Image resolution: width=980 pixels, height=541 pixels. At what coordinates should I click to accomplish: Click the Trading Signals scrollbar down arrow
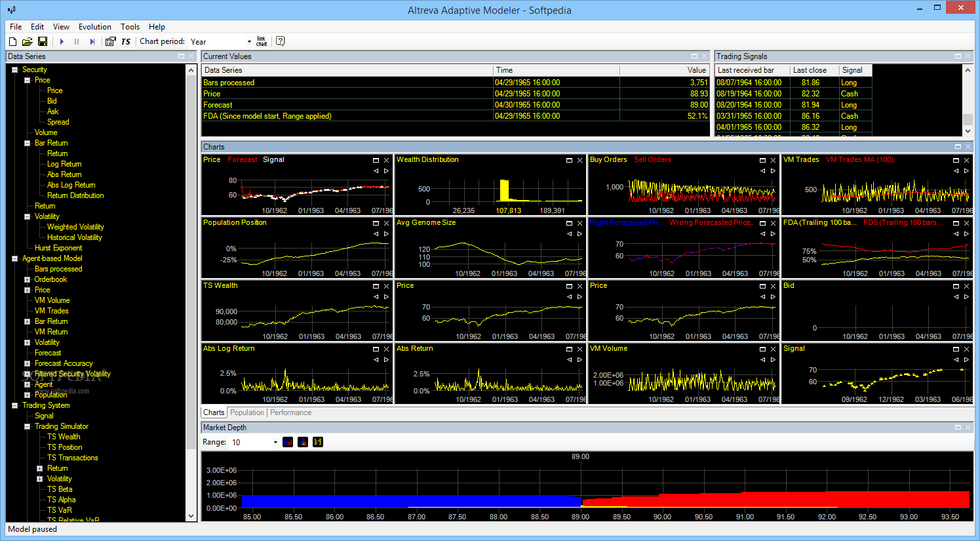point(968,131)
